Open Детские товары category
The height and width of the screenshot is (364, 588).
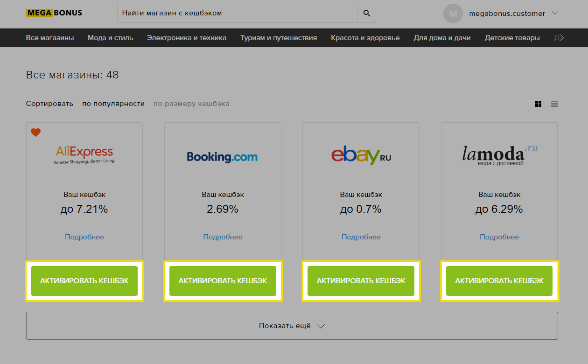point(512,38)
